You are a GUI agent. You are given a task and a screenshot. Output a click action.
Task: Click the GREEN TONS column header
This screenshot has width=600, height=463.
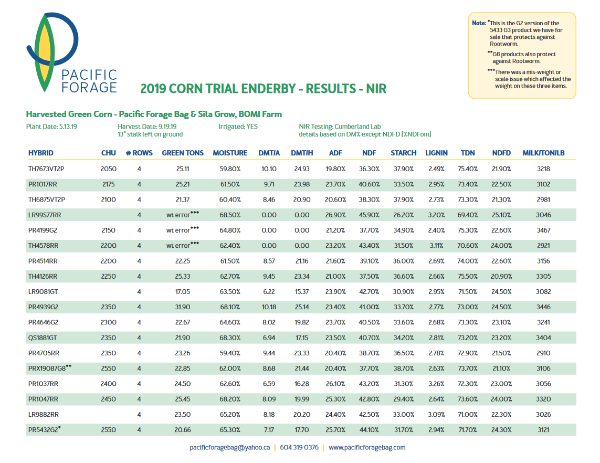pyautogui.click(x=183, y=153)
